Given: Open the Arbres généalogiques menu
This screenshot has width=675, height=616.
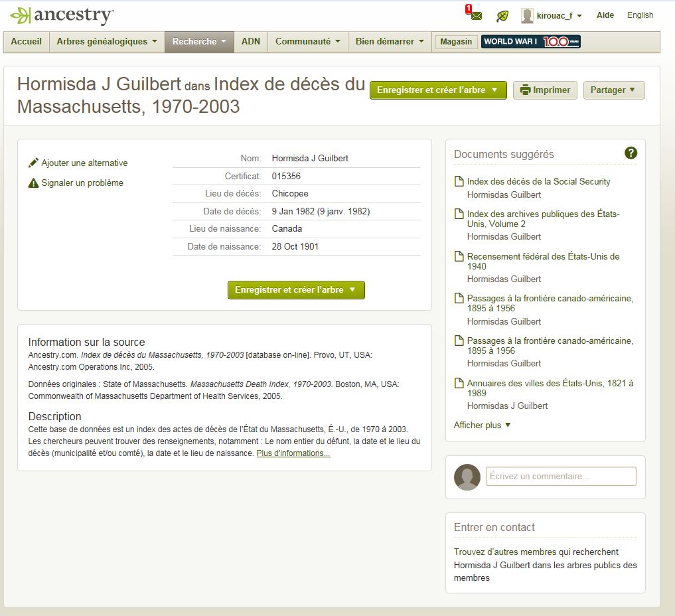Looking at the screenshot, I should point(107,42).
